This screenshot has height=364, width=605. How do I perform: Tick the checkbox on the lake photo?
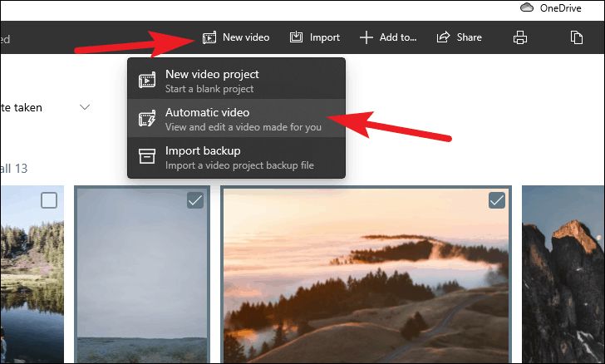49,200
